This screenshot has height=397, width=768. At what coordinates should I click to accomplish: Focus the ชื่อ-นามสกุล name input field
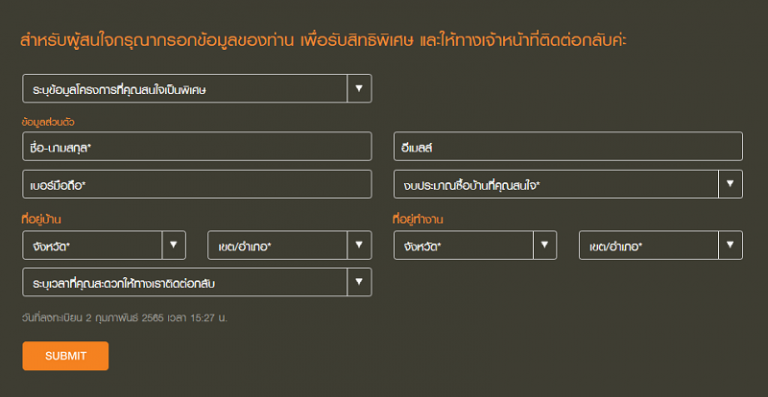tap(197, 146)
